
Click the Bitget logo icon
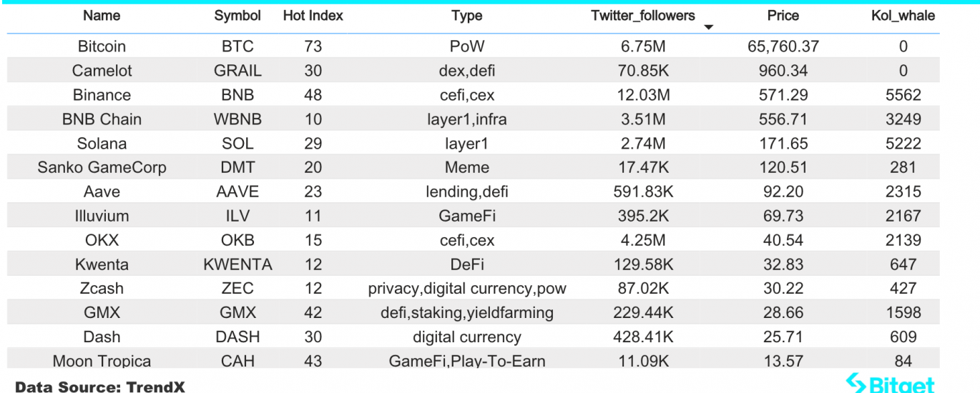click(856, 384)
